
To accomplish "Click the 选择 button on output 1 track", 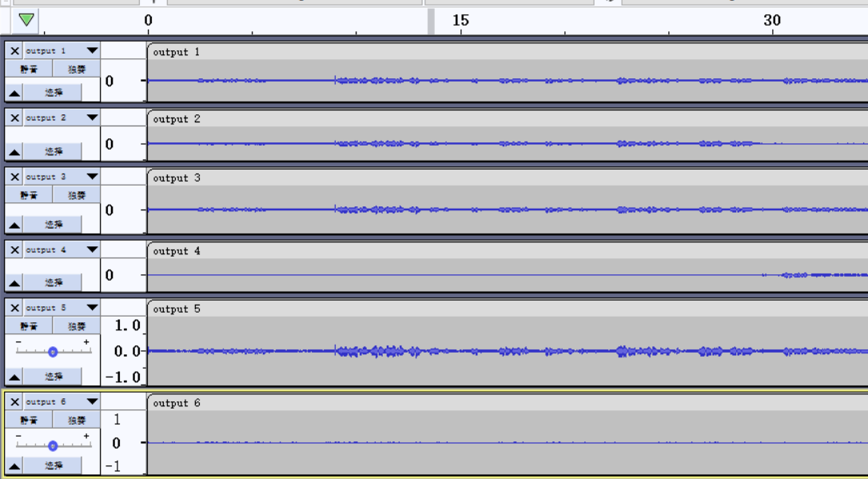I will coord(53,93).
